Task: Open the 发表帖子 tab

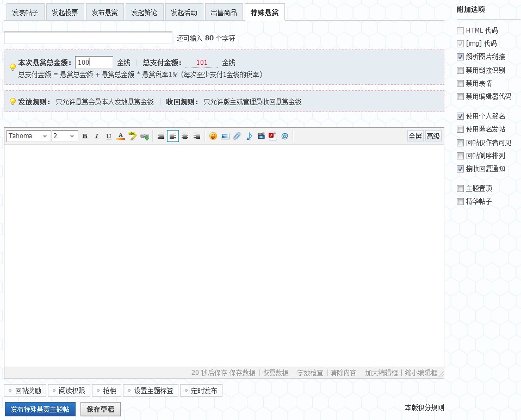Action: coord(25,13)
